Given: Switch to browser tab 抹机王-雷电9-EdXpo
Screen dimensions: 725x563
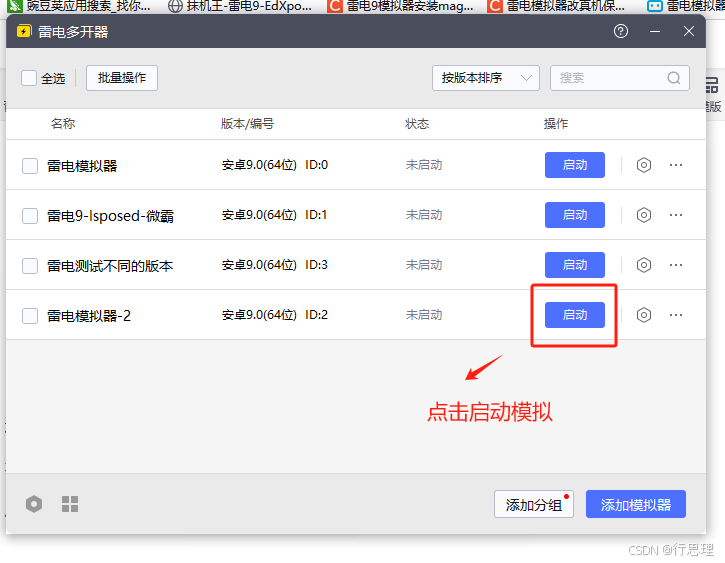Looking at the screenshot, I should [x=240, y=6].
